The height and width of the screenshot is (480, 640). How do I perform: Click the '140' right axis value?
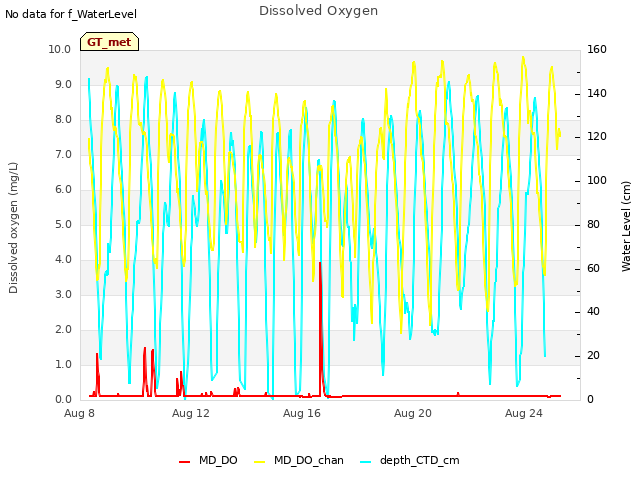[x=597, y=93]
